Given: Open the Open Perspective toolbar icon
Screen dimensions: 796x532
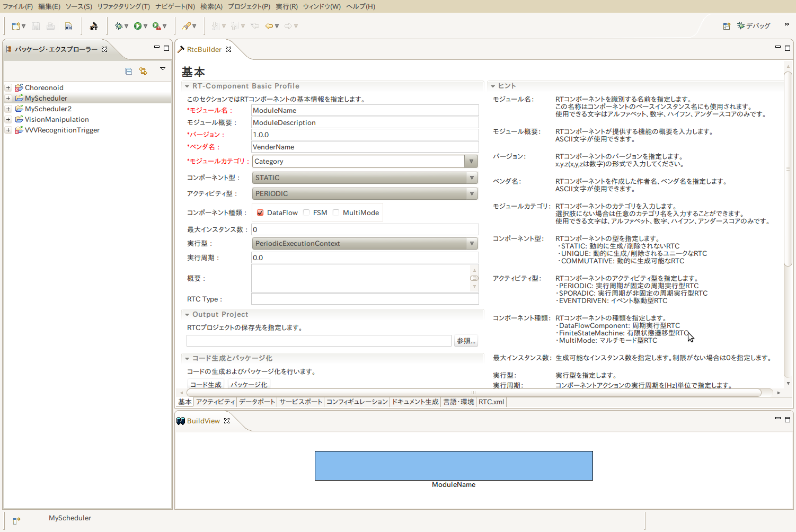Looking at the screenshot, I should (x=727, y=26).
